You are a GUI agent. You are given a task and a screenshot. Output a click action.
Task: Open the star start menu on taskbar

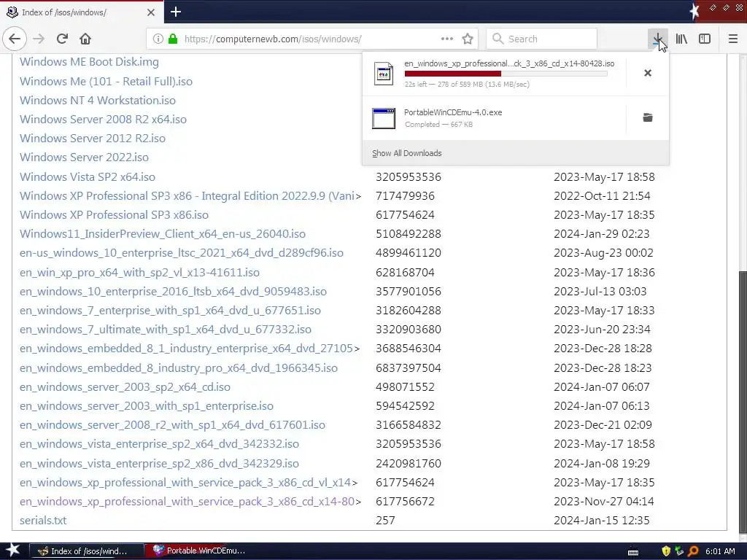pyautogui.click(x=12, y=551)
